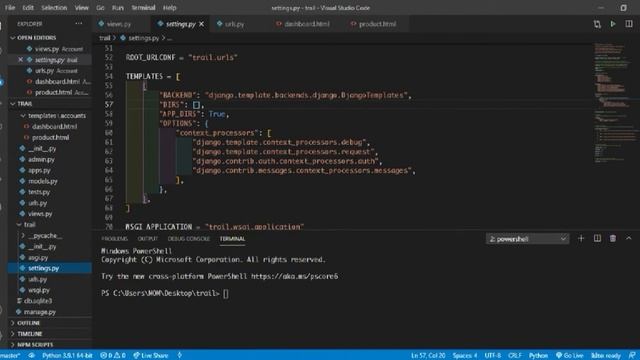Open asgi.py in the trail folder
The width and height of the screenshot is (640, 360).
pos(38,257)
